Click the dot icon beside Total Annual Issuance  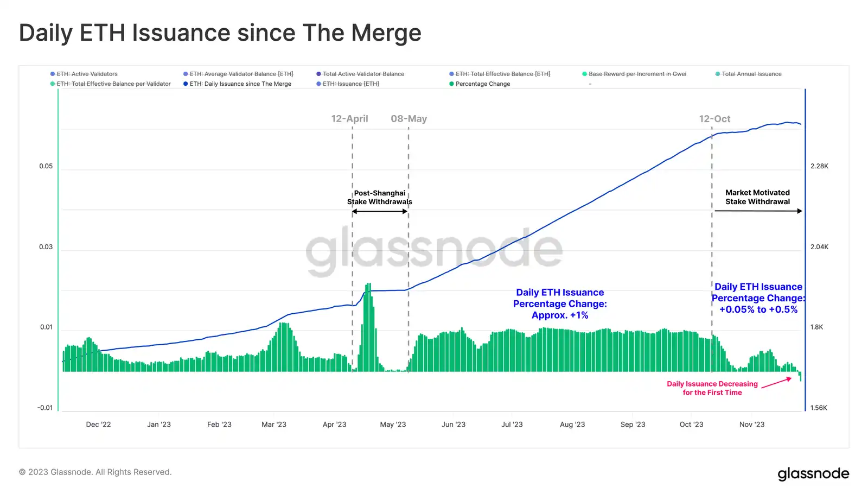point(718,74)
